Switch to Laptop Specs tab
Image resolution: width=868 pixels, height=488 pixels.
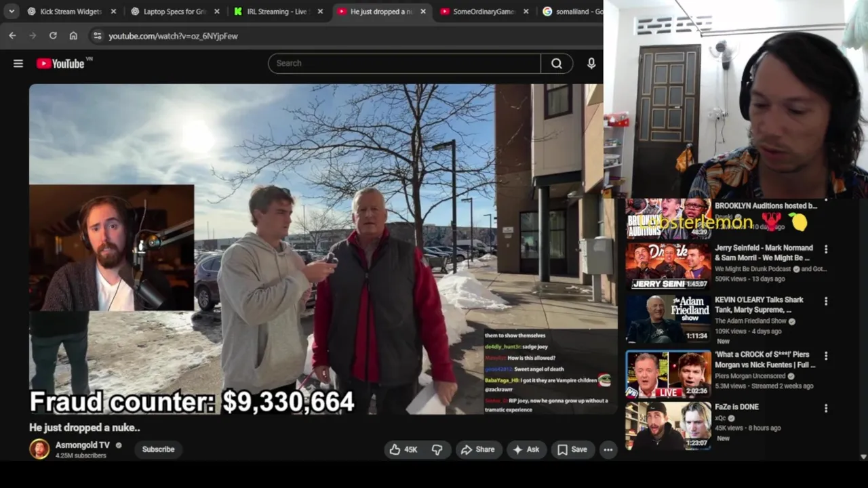click(x=175, y=12)
